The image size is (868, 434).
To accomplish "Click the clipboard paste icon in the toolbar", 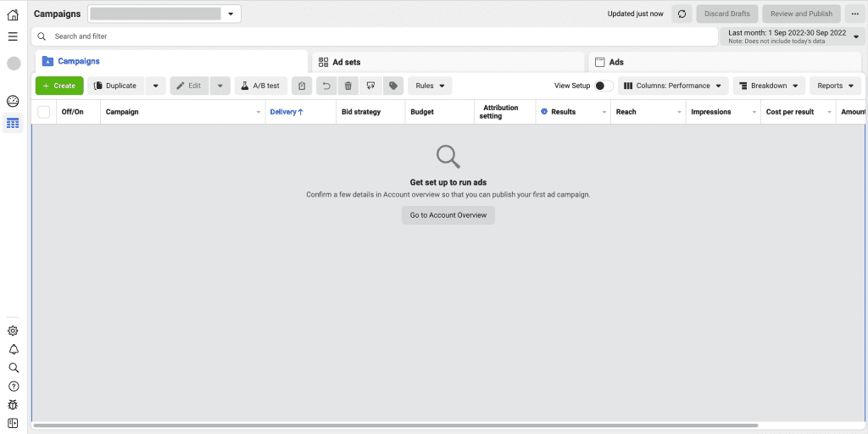I will 302,86.
